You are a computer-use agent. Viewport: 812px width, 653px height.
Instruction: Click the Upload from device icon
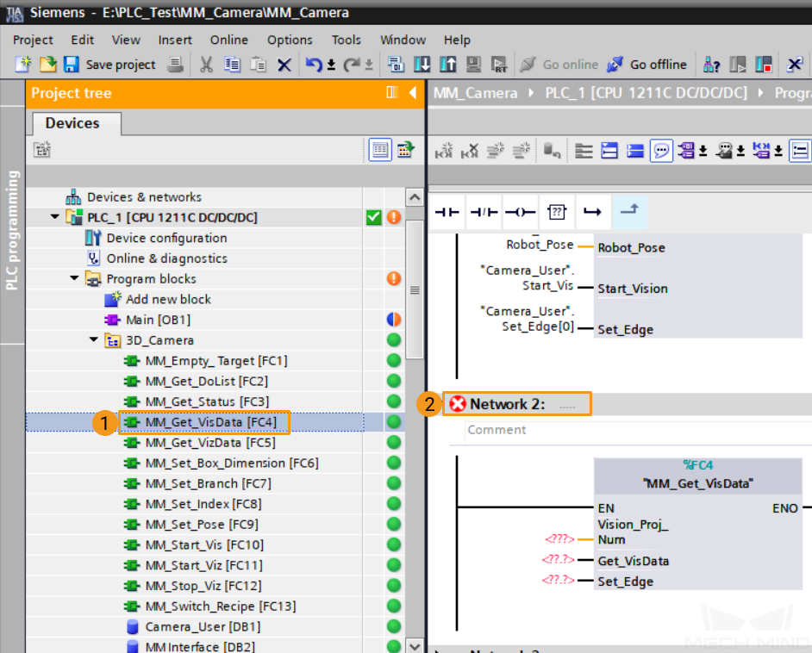click(448, 64)
